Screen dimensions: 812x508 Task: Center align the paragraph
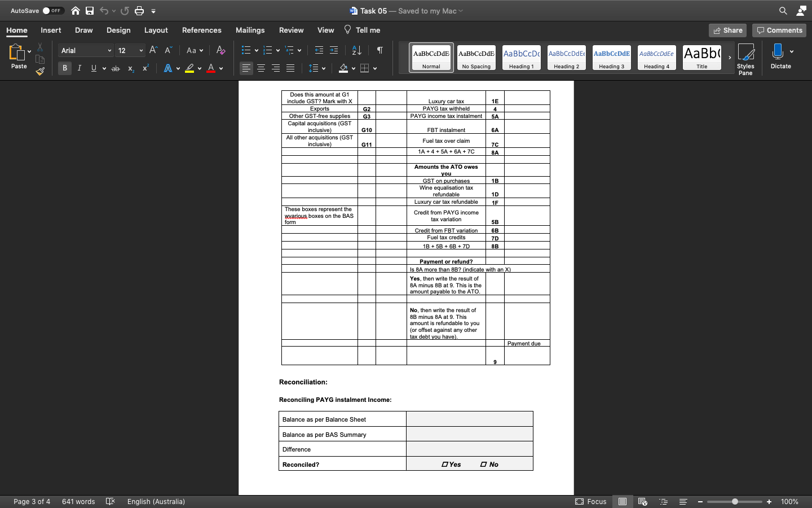261,68
